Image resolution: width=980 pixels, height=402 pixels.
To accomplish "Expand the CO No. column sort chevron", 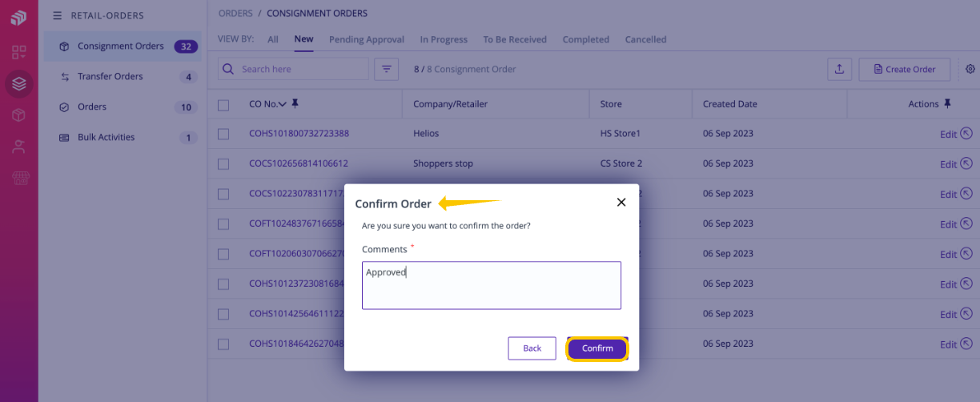I will pyautogui.click(x=282, y=104).
